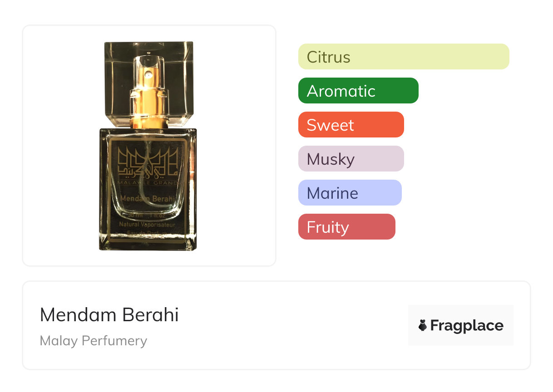Open the Mendam Berahi fragrance title
553x392 pixels.
pos(109,315)
